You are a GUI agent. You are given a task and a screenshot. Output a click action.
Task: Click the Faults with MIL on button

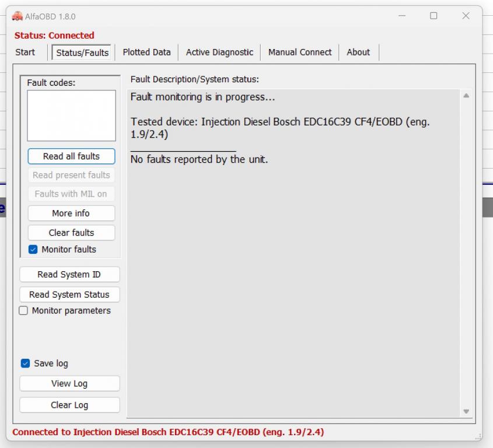point(71,194)
